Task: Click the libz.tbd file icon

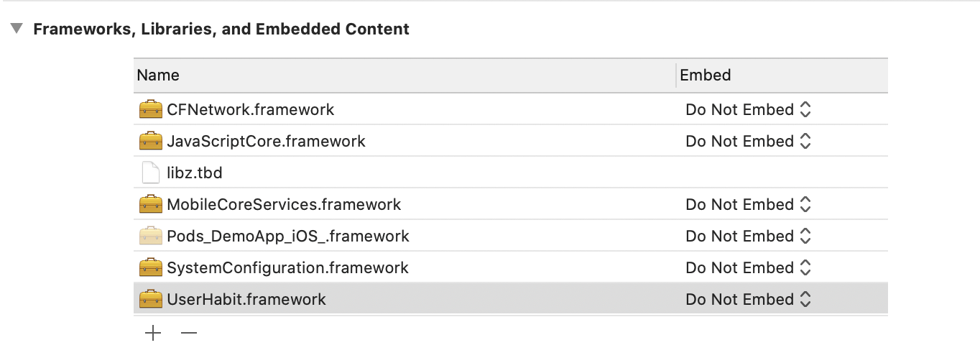Action: coord(150,173)
